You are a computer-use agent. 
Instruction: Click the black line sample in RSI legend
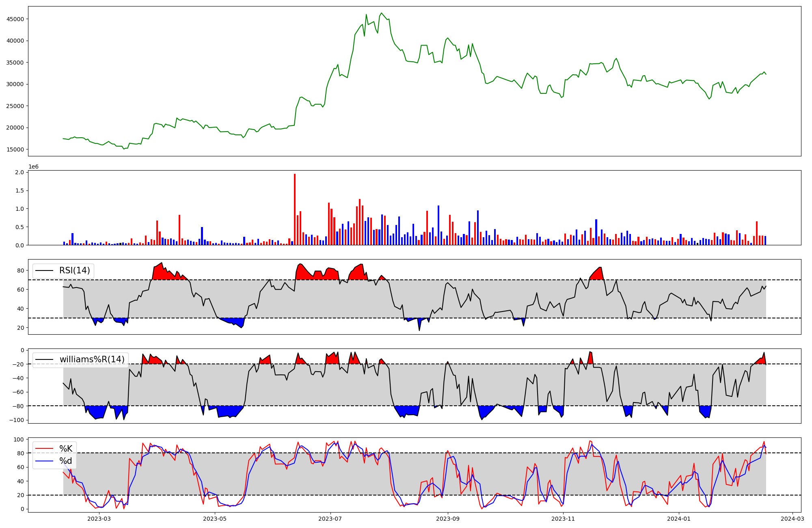tap(45, 270)
